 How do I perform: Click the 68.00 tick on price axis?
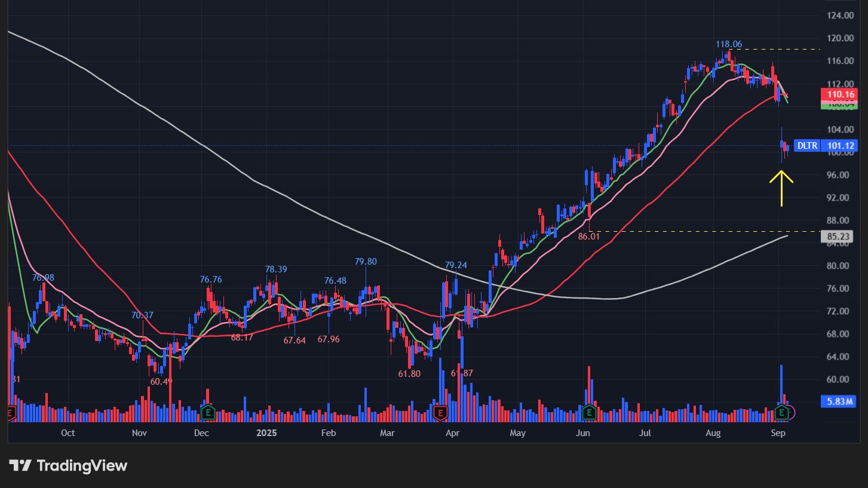click(839, 334)
